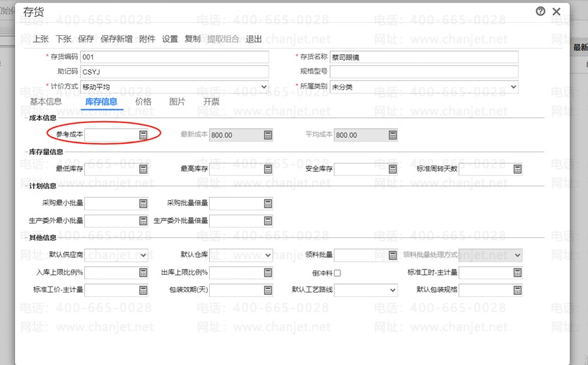Focus the 助记码 input field
588x365 pixels.
point(174,72)
